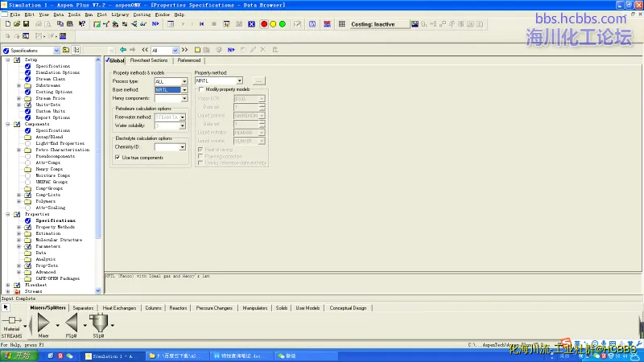The width and height of the screenshot is (644, 362).
Task: Switch to the Reactors model tab
Action: (x=178, y=308)
